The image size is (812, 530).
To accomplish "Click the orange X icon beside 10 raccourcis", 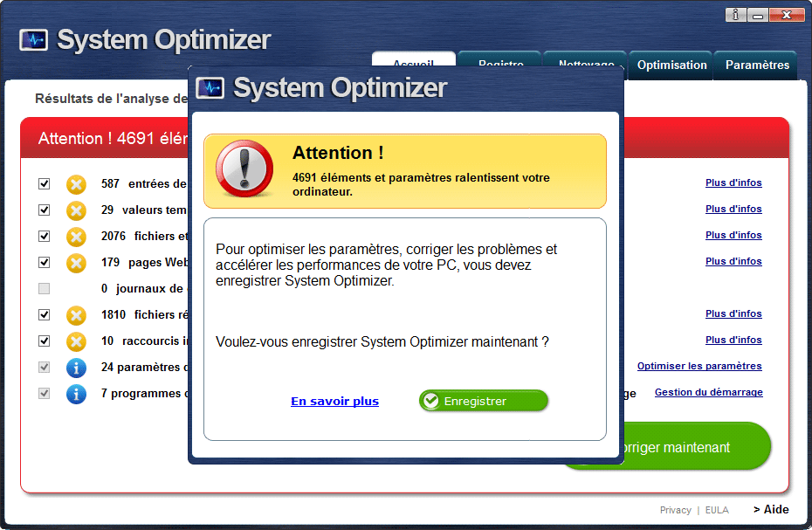I will tap(76, 341).
